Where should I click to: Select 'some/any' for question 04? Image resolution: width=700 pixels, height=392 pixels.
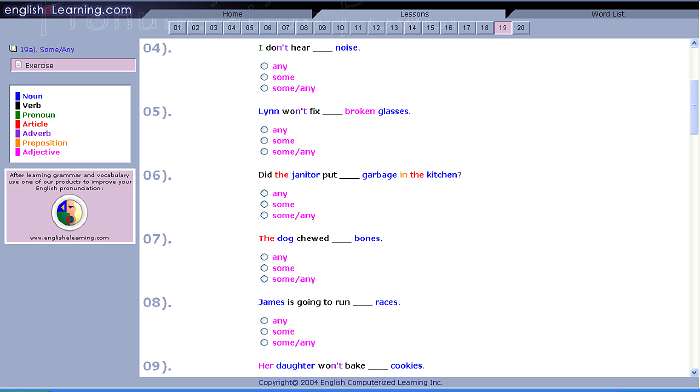pyautogui.click(x=264, y=88)
